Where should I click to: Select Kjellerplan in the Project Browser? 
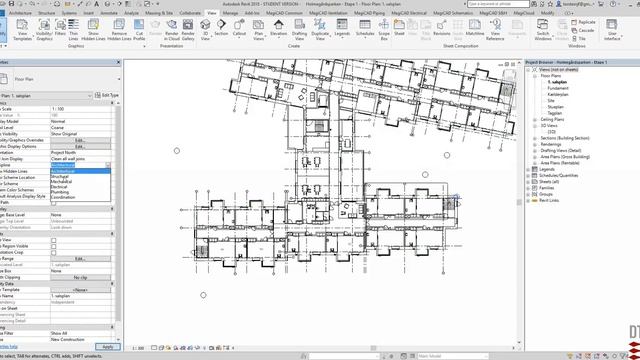tap(558, 94)
